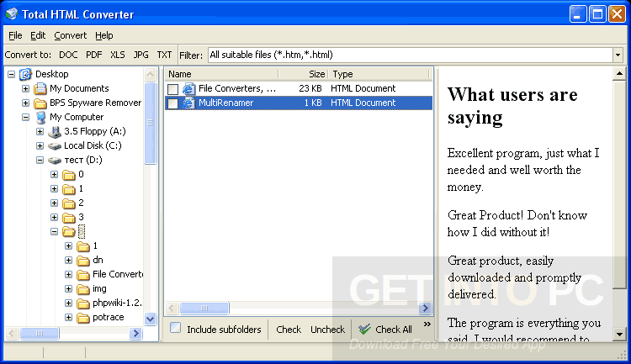Open the Convert menu

tap(71, 35)
